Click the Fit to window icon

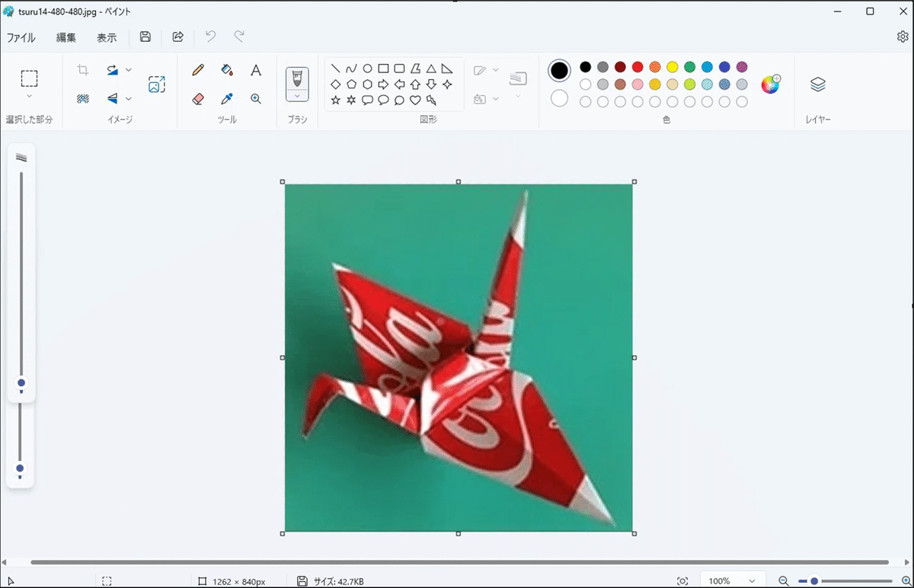(x=682, y=581)
